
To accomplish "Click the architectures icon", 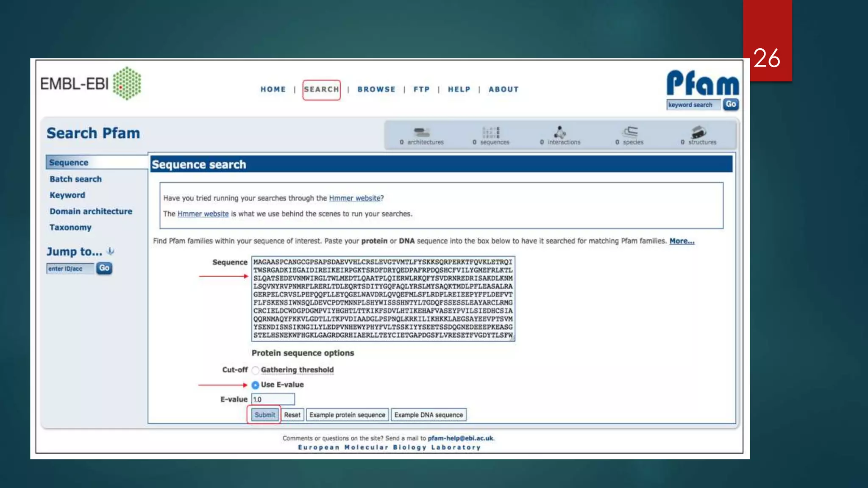I will point(421,132).
